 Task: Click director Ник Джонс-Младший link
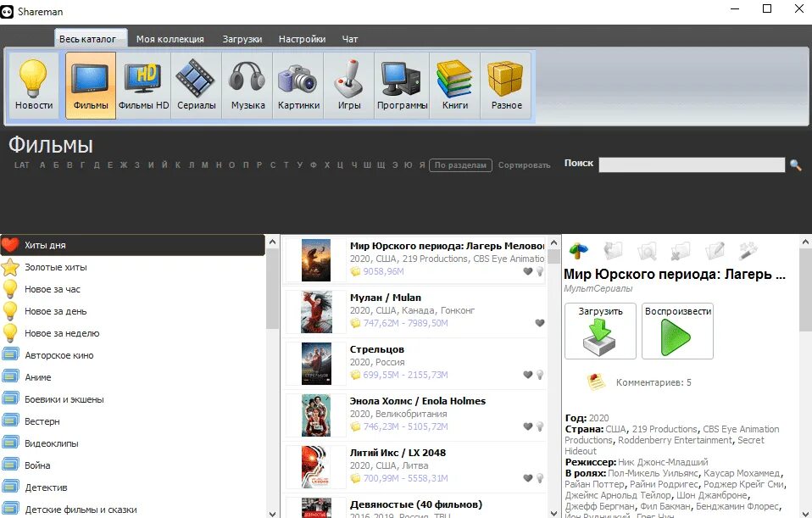tap(663, 462)
